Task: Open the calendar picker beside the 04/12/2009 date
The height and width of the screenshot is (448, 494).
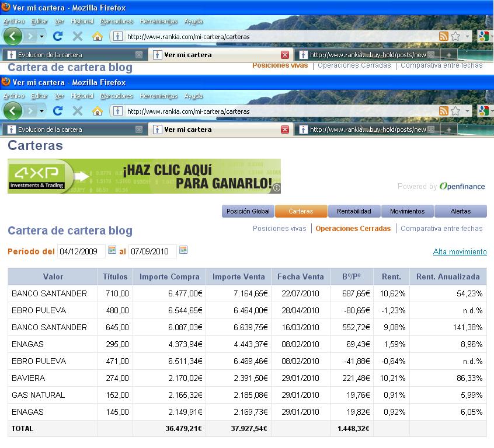Action: [x=112, y=250]
